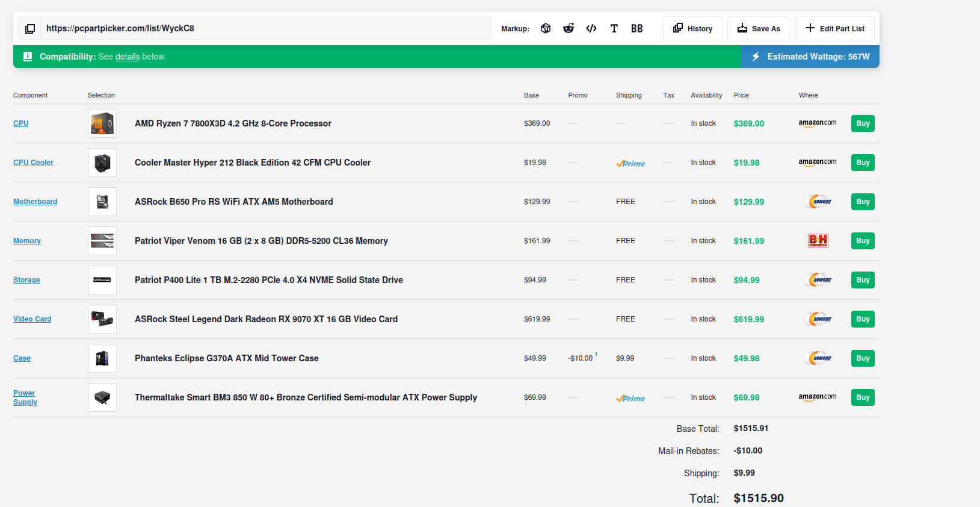This screenshot has height=507, width=980.
Task: Open the Amazon logo in the Hyper 212 row
Action: click(x=818, y=163)
